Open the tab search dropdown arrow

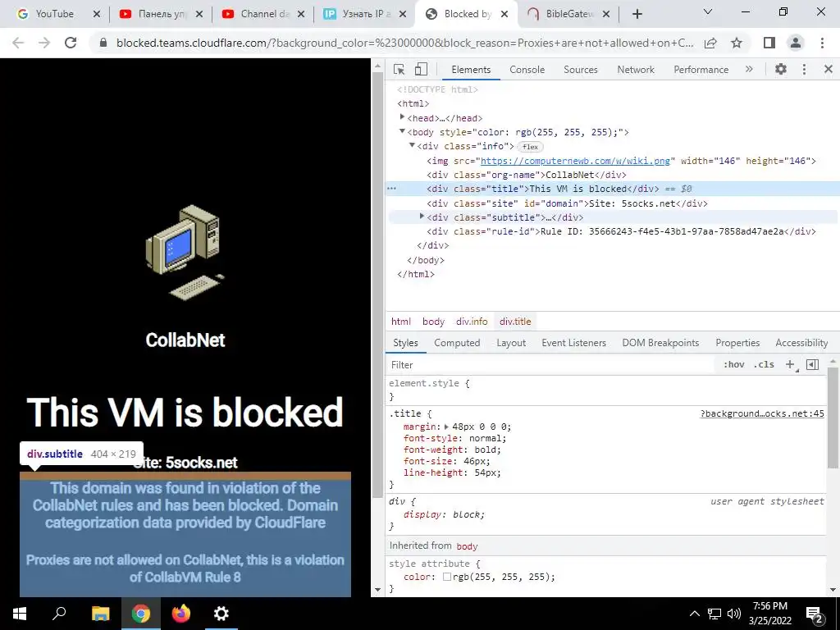[x=708, y=11]
